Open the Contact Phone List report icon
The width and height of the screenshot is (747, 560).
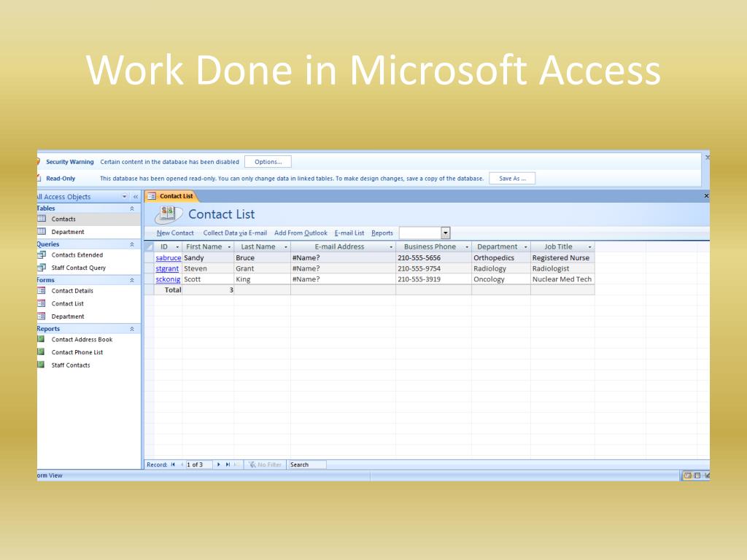[x=42, y=352]
